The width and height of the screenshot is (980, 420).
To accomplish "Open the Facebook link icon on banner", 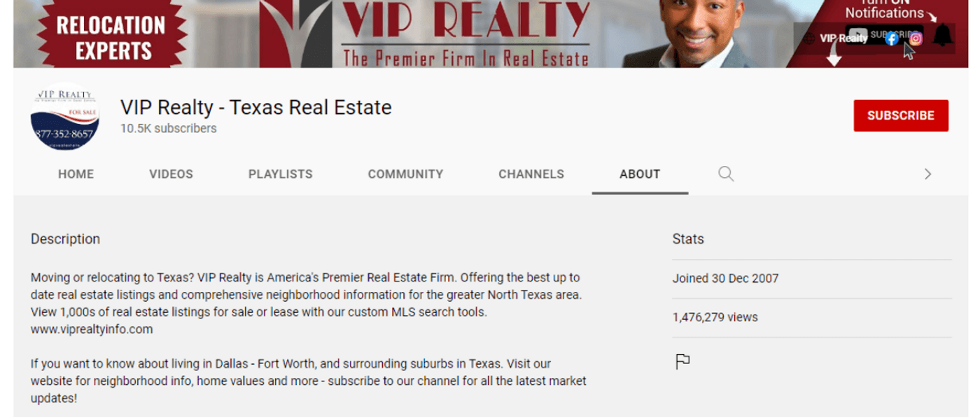I will click(x=892, y=38).
